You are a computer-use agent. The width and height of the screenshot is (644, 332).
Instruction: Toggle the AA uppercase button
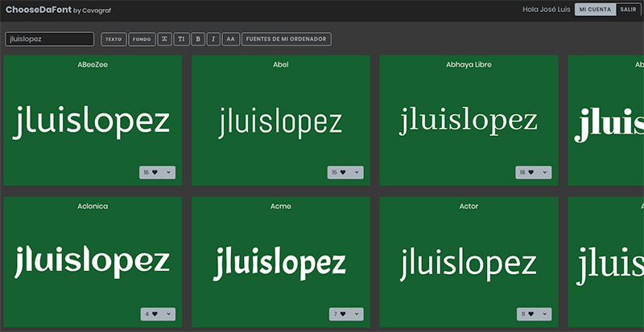[x=230, y=39]
